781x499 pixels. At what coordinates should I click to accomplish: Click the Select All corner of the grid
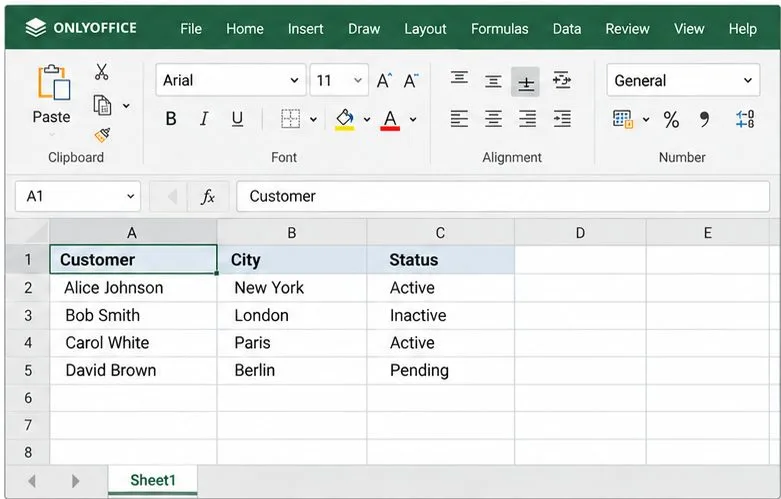[x=28, y=232]
